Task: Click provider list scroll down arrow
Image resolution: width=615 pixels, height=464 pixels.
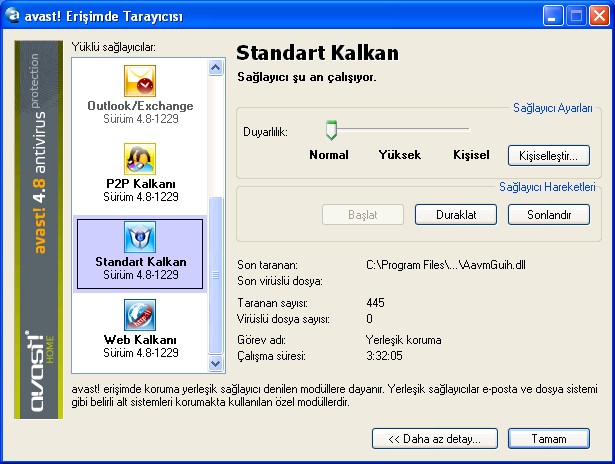Action: pyautogui.click(x=215, y=363)
